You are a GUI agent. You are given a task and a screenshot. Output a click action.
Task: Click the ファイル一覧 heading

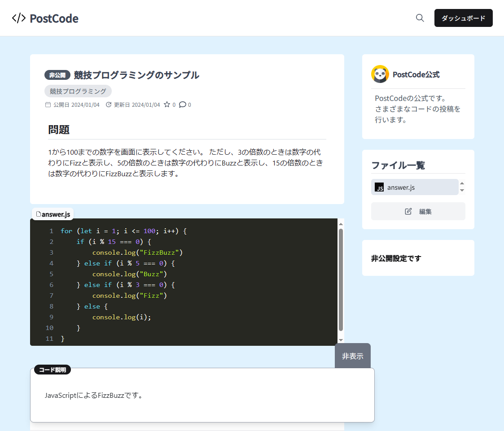tap(398, 165)
